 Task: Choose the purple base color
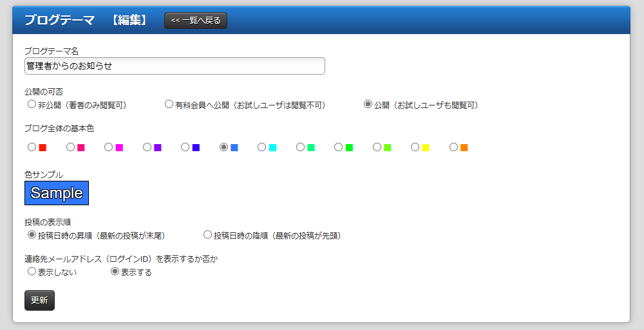(147, 147)
